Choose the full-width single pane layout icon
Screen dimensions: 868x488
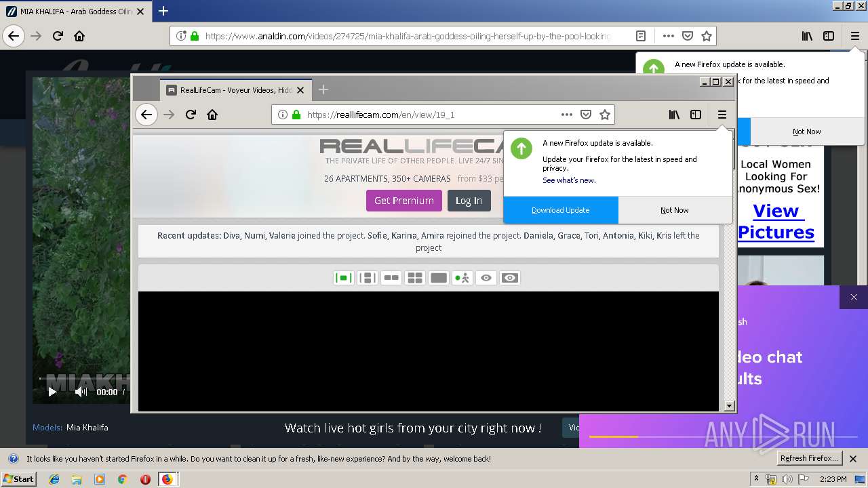tap(439, 278)
